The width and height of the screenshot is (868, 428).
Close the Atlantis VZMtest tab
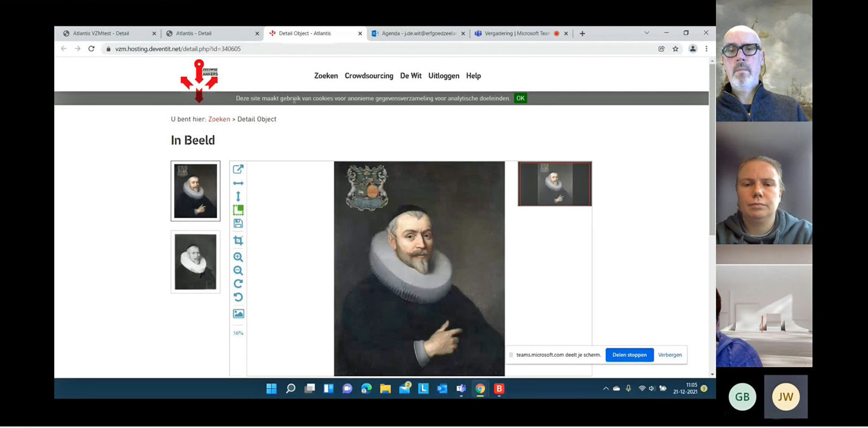(x=154, y=34)
